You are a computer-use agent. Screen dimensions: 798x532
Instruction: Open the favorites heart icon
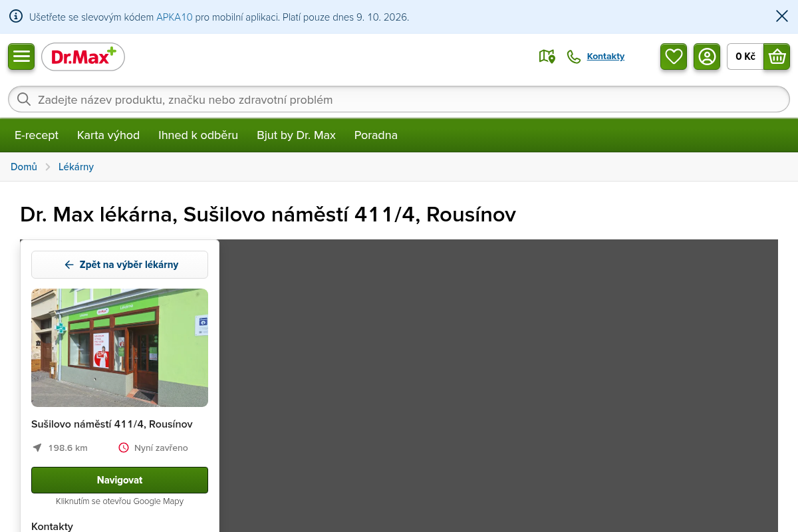coord(674,57)
